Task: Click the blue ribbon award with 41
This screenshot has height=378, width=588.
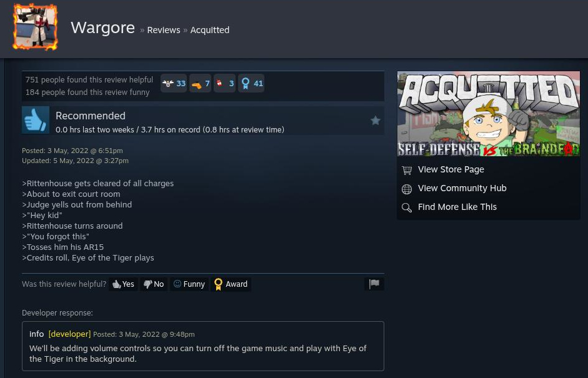Action: [251, 83]
